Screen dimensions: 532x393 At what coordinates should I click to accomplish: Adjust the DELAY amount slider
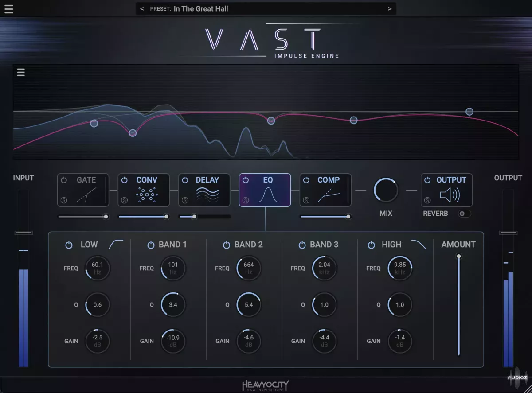click(x=204, y=217)
